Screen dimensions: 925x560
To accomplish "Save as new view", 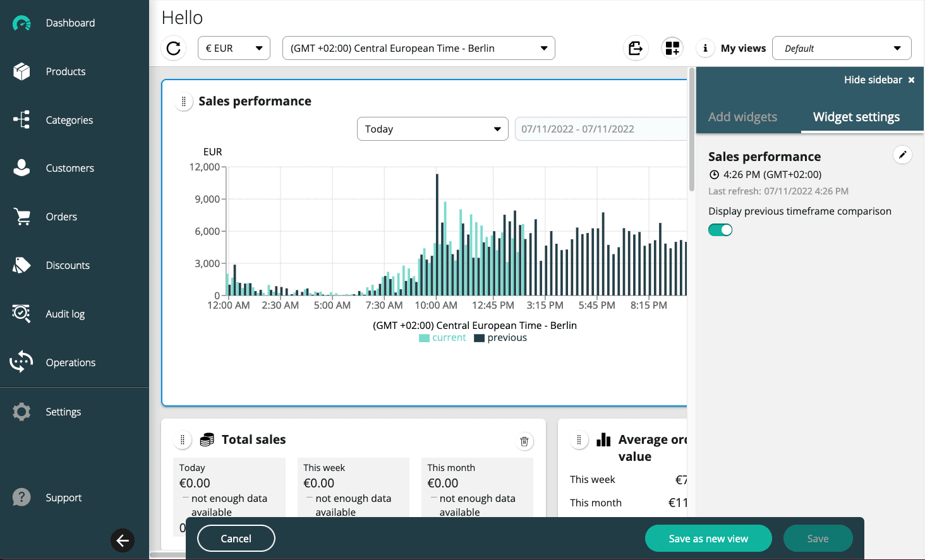I will pyautogui.click(x=708, y=538).
